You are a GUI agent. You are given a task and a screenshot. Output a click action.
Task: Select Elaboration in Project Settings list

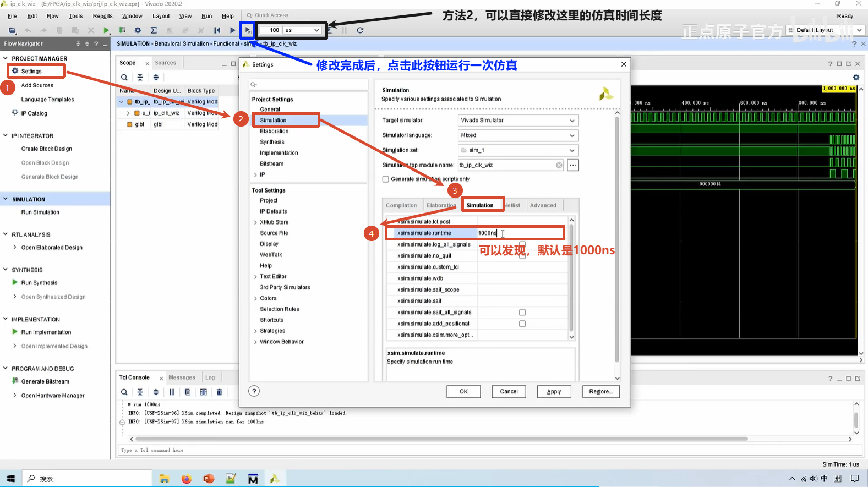tap(274, 131)
